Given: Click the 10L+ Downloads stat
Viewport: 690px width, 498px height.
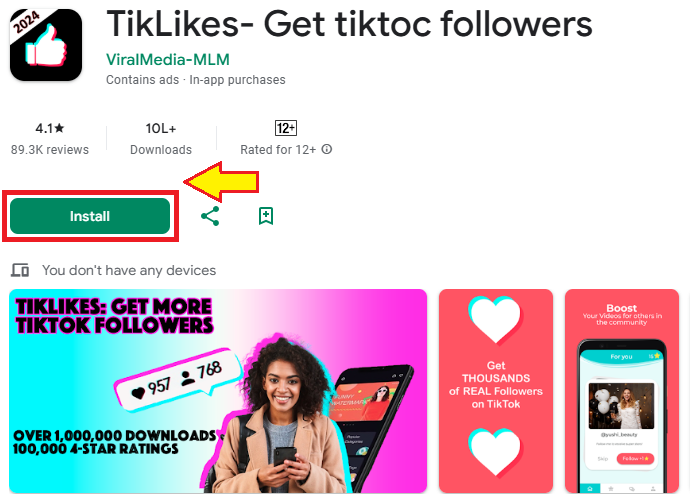Looking at the screenshot, I should pos(161,139).
